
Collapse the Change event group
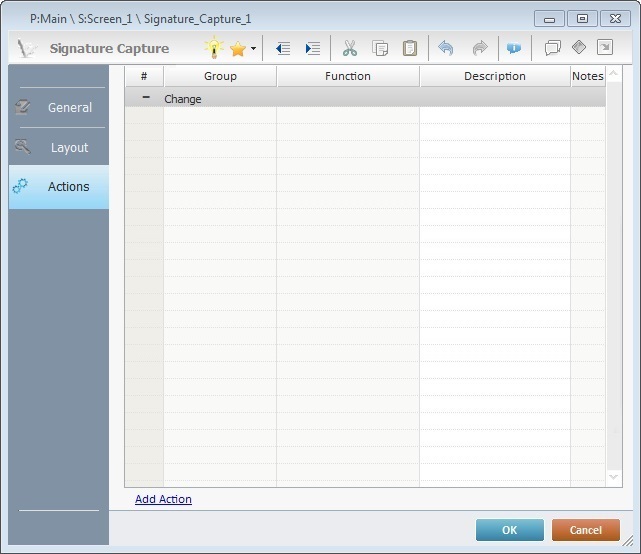(x=147, y=98)
